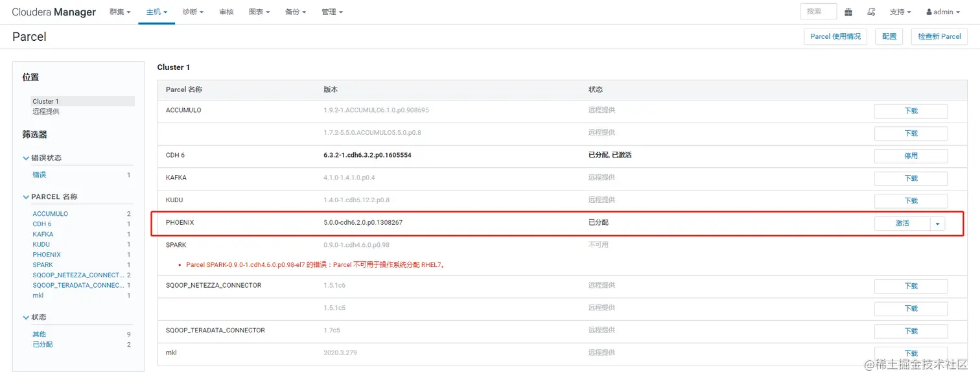Click the 版本 column header
This screenshot has width=980, height=383.
click(x=331, y=89)
